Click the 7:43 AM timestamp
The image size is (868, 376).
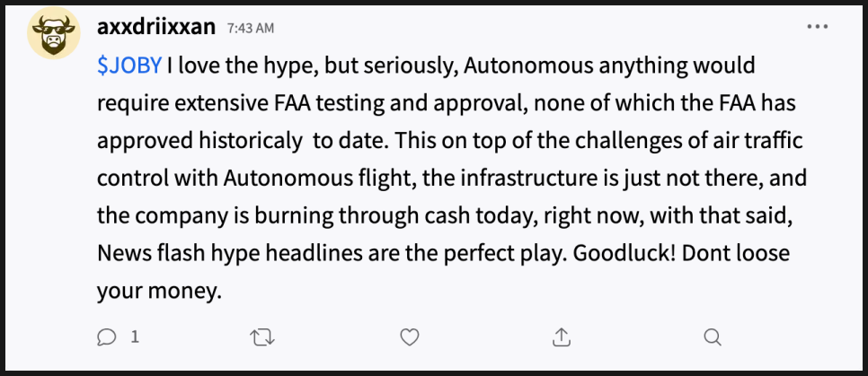[x=252, y=28]
